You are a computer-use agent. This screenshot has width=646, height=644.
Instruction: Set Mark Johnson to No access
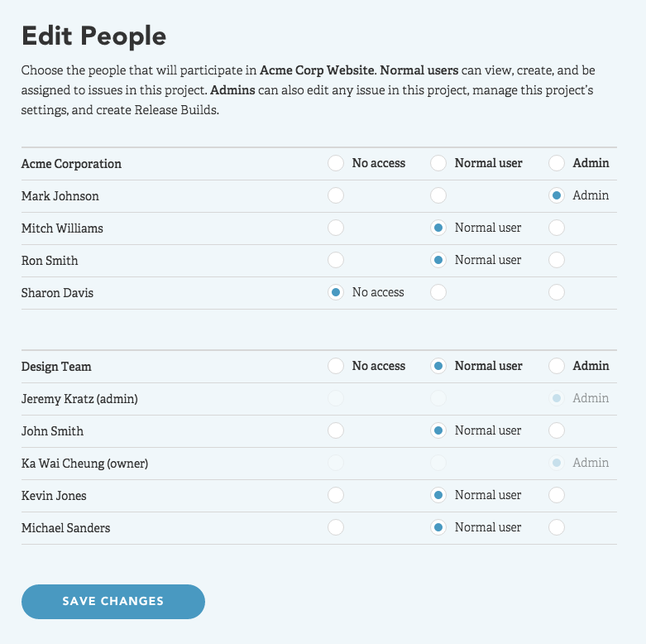pos(335,196)
